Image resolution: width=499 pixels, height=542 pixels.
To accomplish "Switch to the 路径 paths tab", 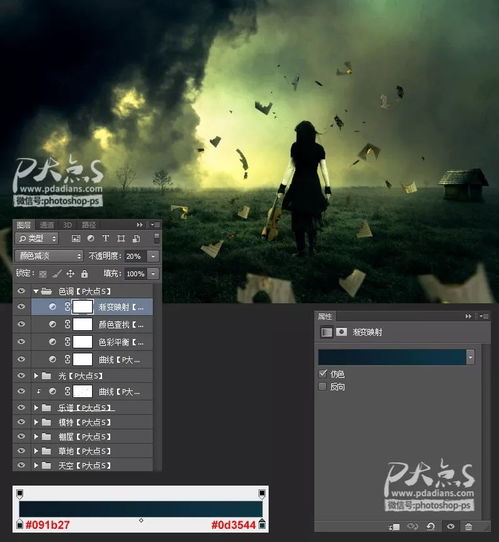I will point(89,225).
